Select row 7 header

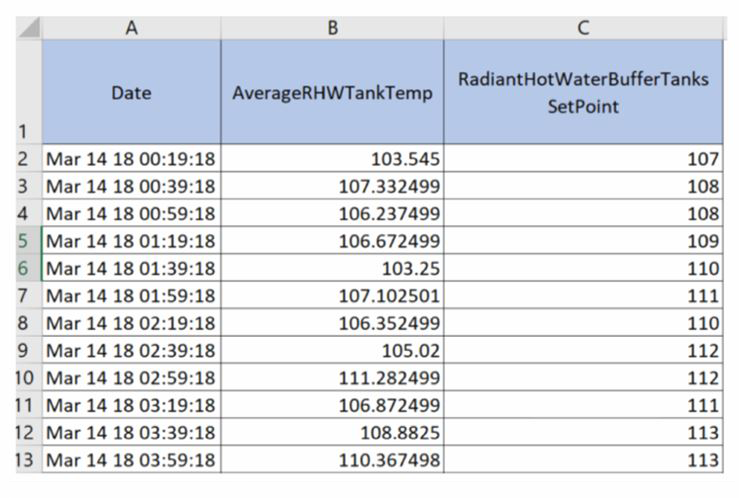click(29, 295)
